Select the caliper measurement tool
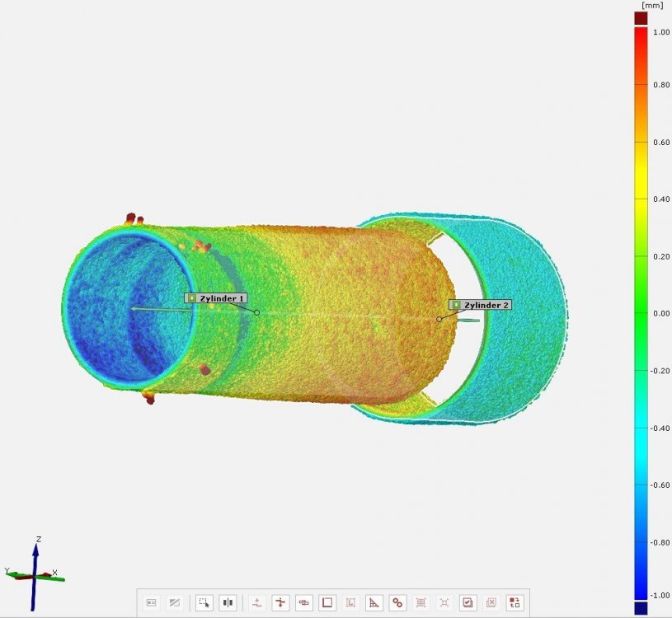This screenshot has width=672, height=618. (x=304, y=602)
